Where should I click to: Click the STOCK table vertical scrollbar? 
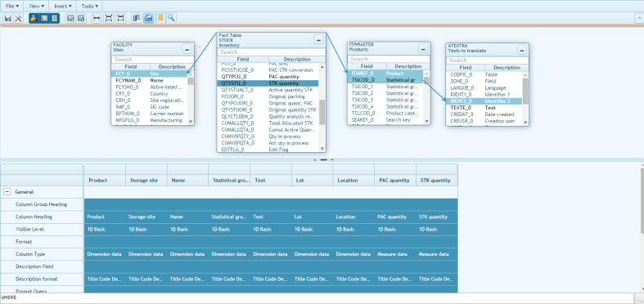point(322,108)
